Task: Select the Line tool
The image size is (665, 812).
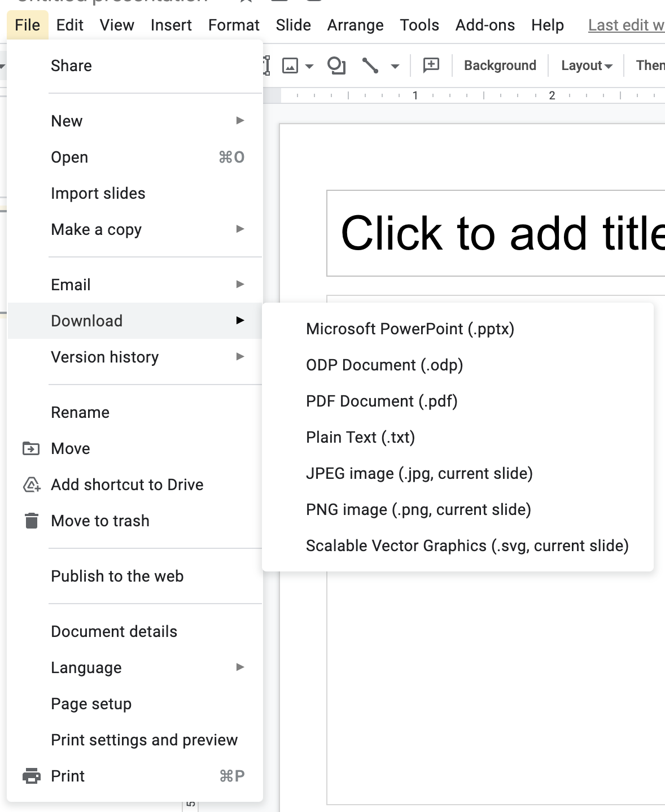Action: (x=371, y=65)
